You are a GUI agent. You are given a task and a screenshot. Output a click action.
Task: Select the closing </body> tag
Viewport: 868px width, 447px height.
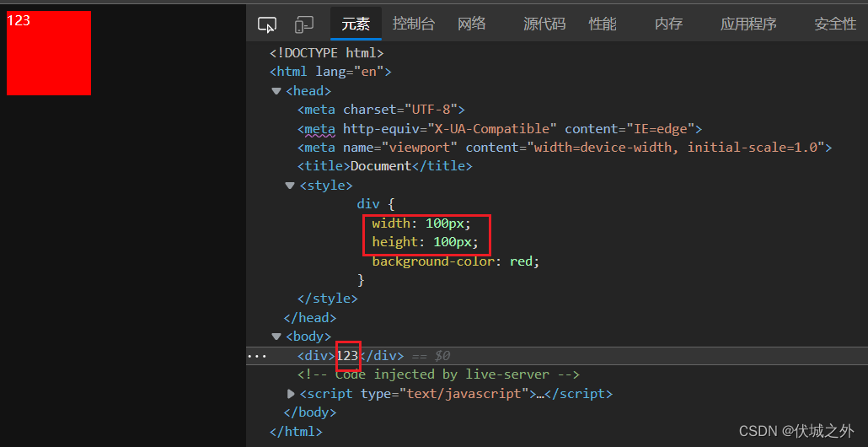[310, 412]
